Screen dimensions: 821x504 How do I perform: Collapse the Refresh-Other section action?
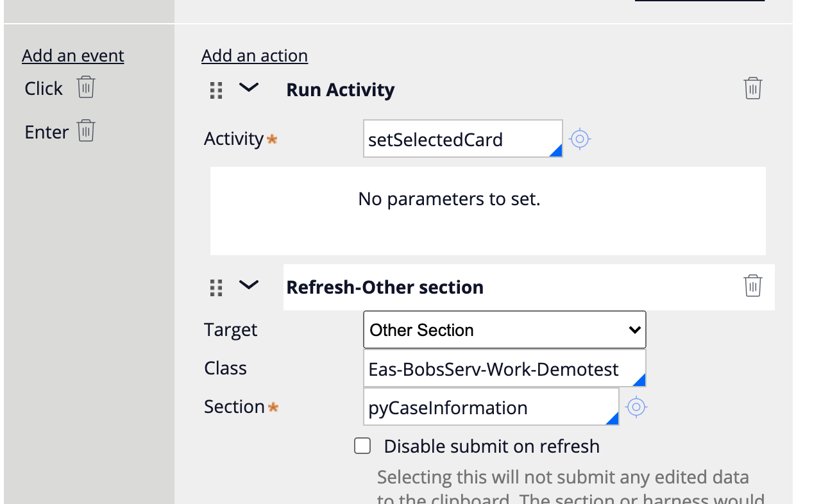tap(249, 286)
